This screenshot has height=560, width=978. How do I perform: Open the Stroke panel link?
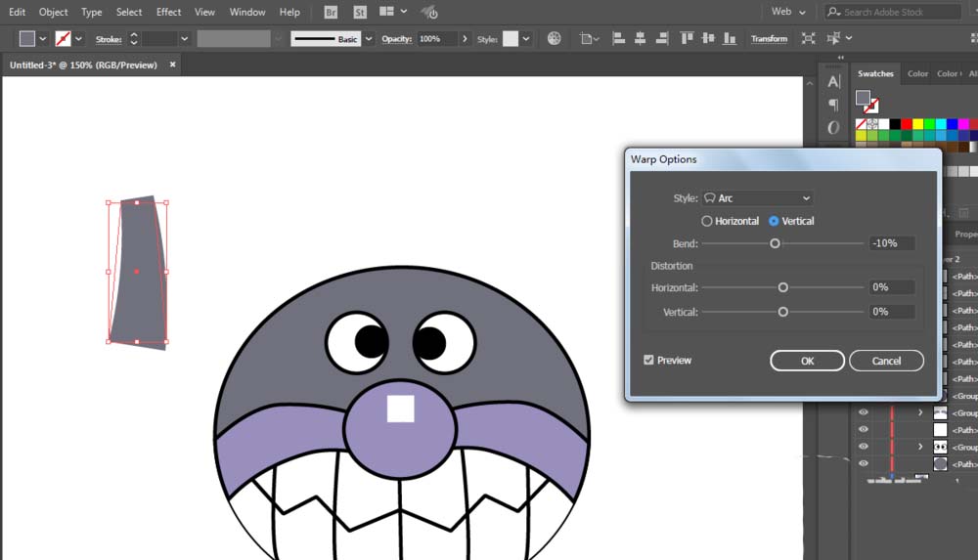click(x=109, y=39)
